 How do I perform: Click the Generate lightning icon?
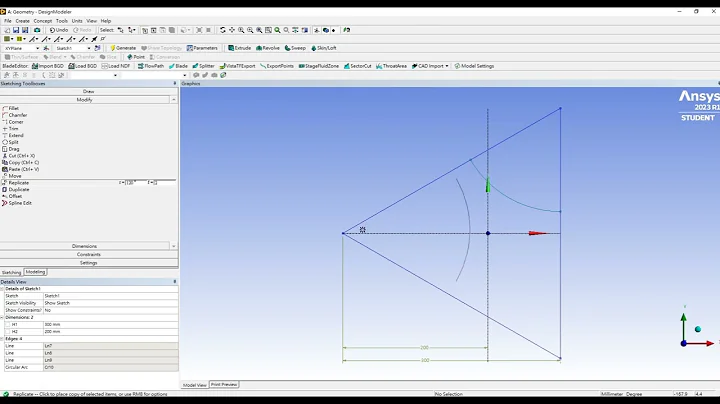tap(112, 48)
